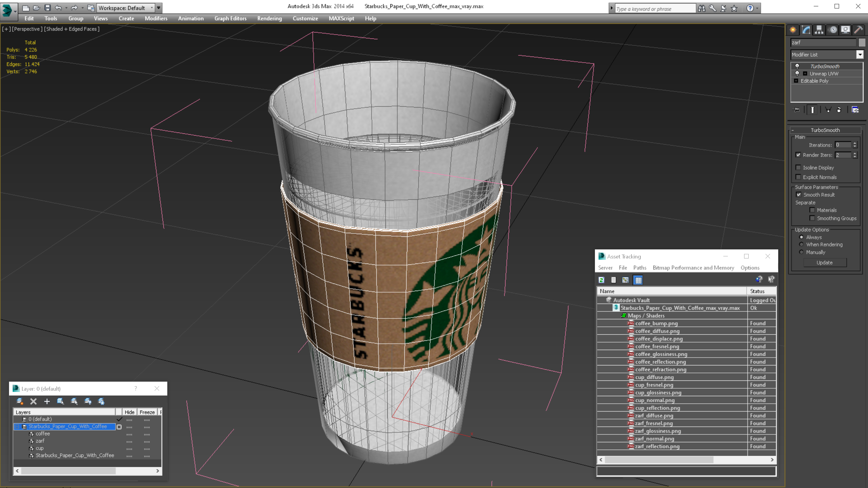This screenshot has height=488, width=868.
Task: Click Delete Layer X icon in the Layer dialog
Action: (33, 401)
